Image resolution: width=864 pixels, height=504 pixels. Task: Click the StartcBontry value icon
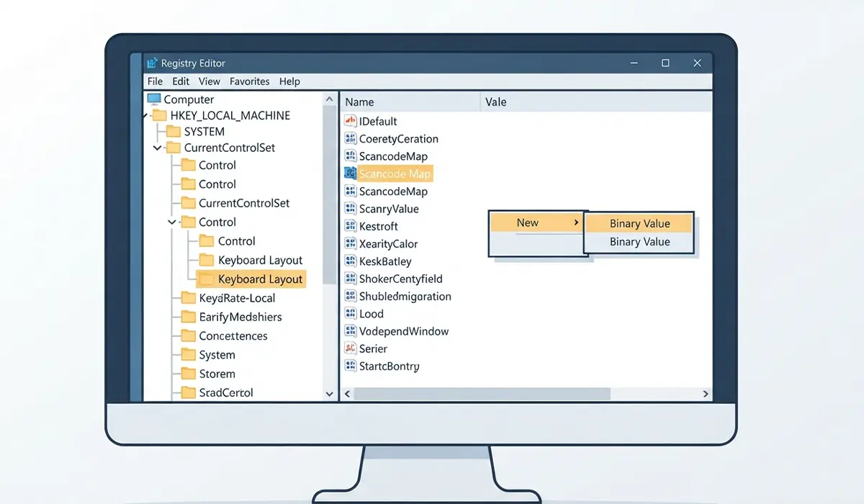click(351, 366)
